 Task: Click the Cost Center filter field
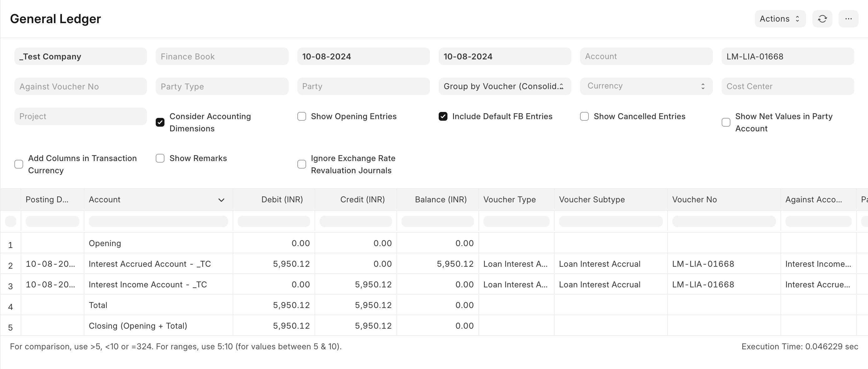788,86
